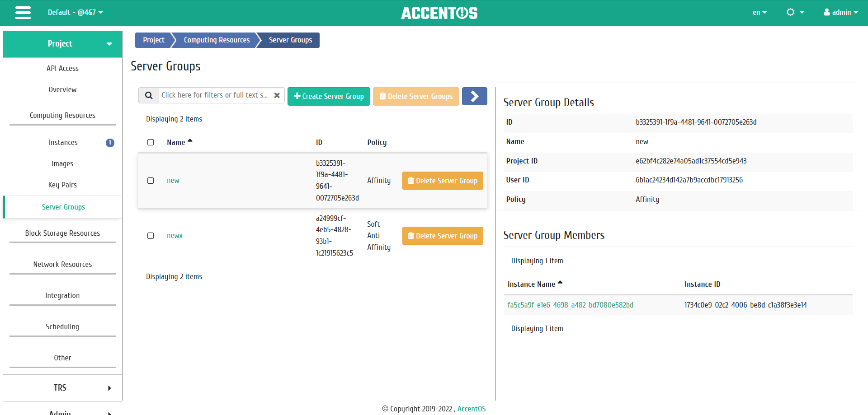Open the admin user menu

point(841,12)
